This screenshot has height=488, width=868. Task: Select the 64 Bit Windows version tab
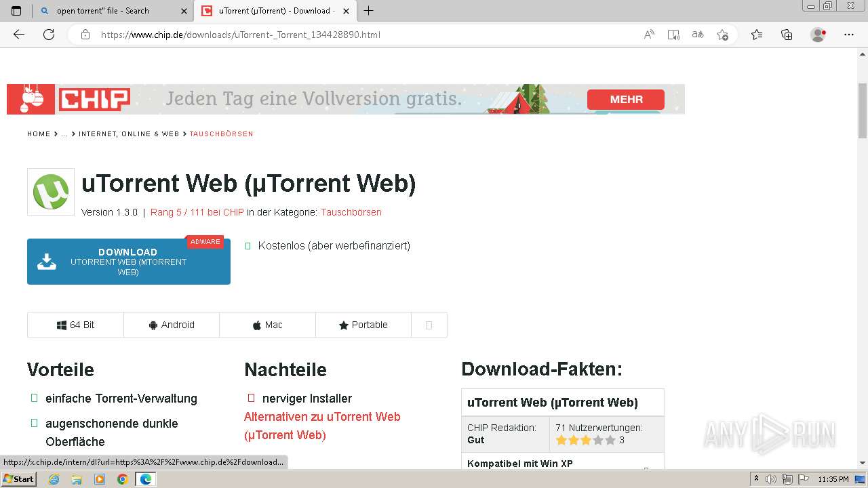click(75, 325)
